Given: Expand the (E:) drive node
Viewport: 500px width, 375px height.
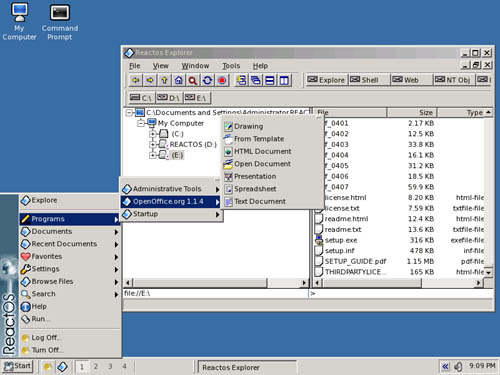Looking at the screenshot, I should pyautogui.click(x=153, y=155).
